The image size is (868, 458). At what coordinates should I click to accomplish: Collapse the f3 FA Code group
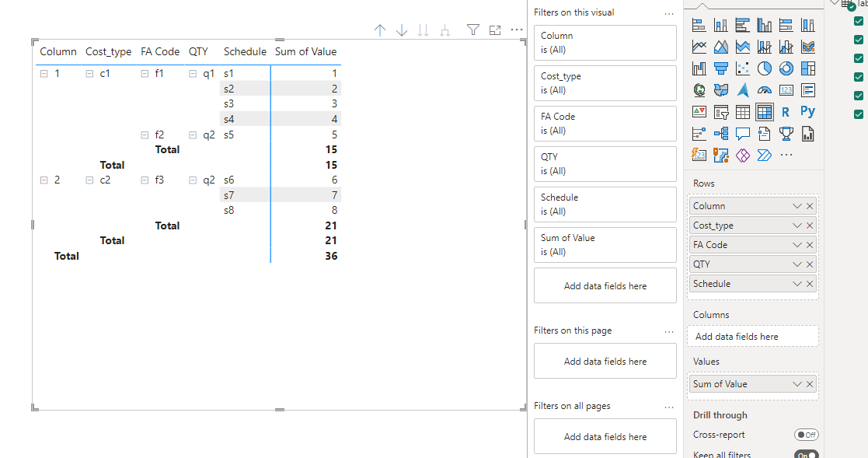[x=145, y=180]
